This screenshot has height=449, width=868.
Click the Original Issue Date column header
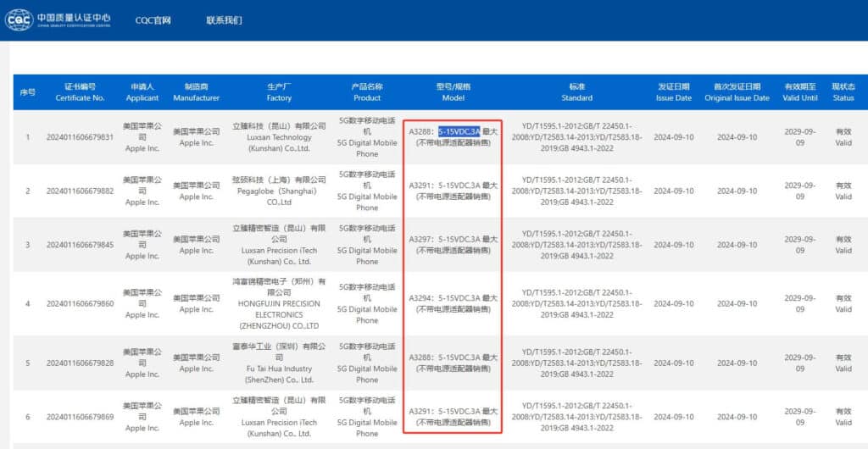[x=737, y=92]
